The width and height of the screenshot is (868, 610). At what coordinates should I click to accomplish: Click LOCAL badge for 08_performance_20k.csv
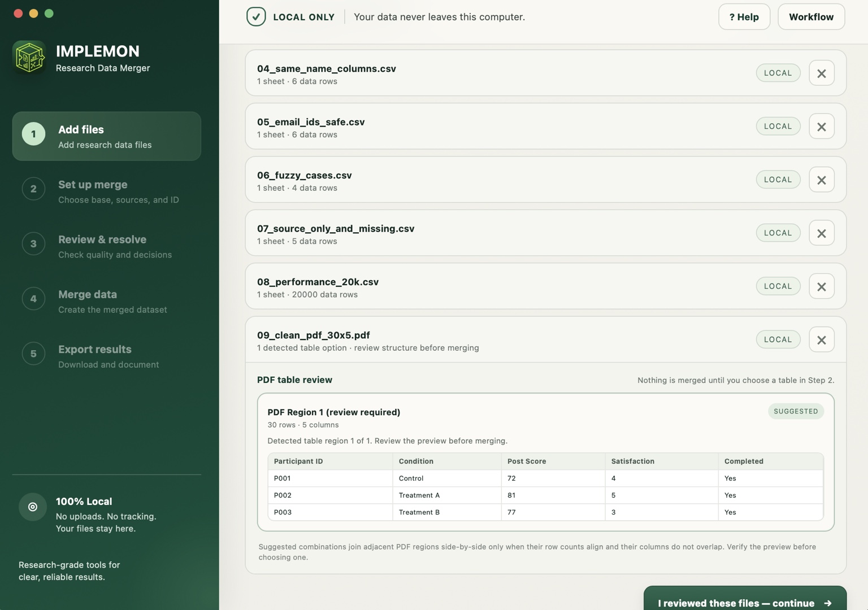tap(778, 286)
